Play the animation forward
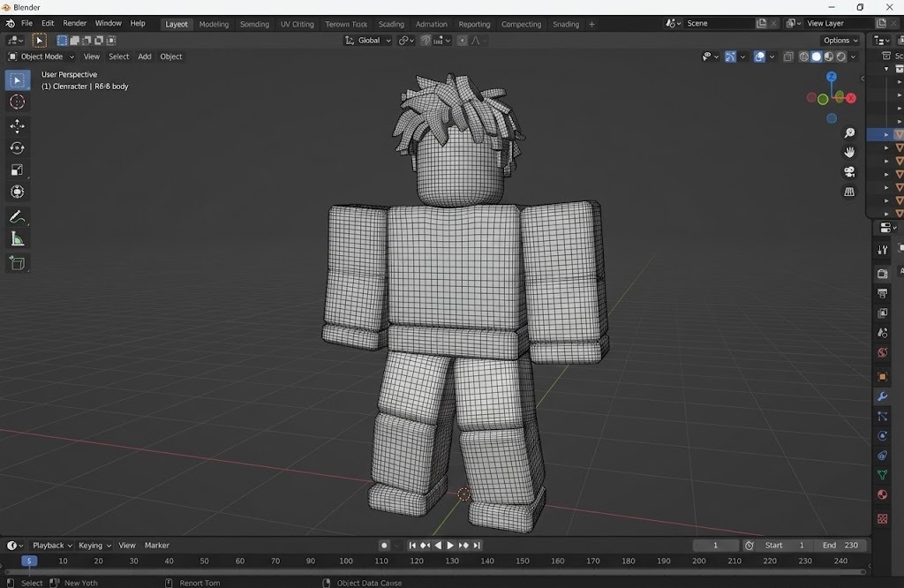The height and width of the screenshot is (588, 904). pyautogui.click(x=451, y=546)
